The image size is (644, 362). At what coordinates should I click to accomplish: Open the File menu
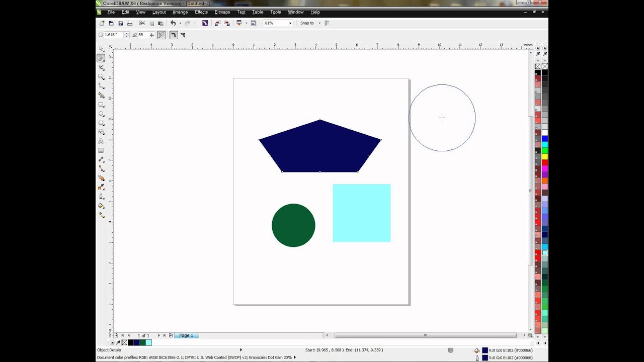(111, 12)
